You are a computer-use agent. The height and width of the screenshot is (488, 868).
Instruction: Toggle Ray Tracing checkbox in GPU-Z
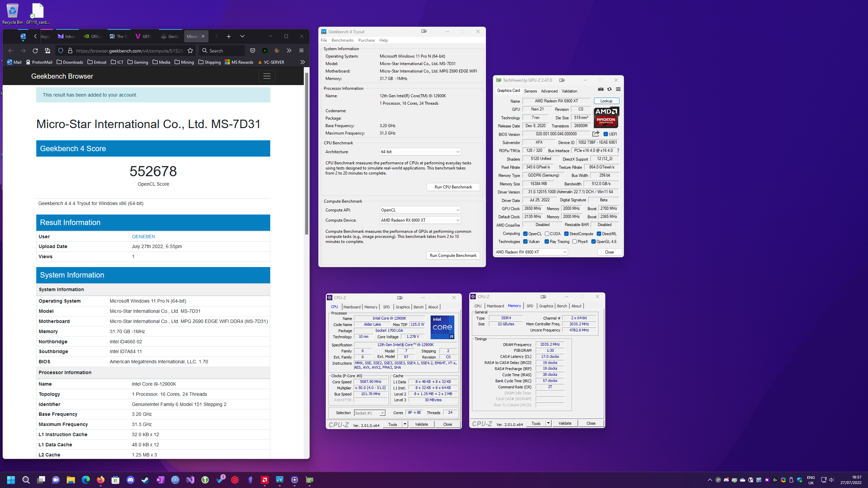547,242
